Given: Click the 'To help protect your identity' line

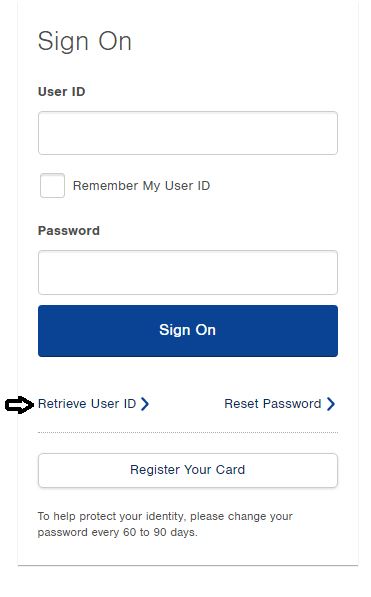Looking at the screenshot, I should [x=165, y=516].
